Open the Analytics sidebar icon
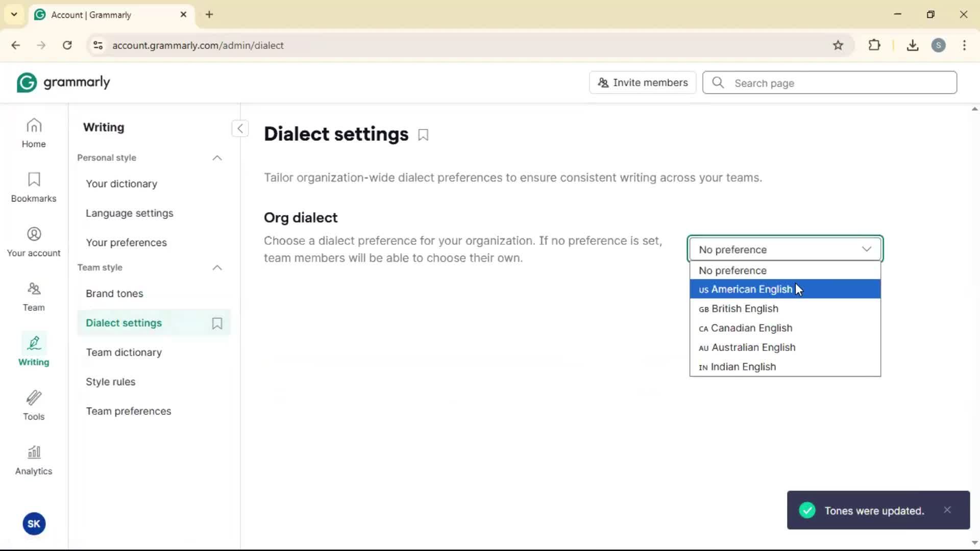 [34, 460]
